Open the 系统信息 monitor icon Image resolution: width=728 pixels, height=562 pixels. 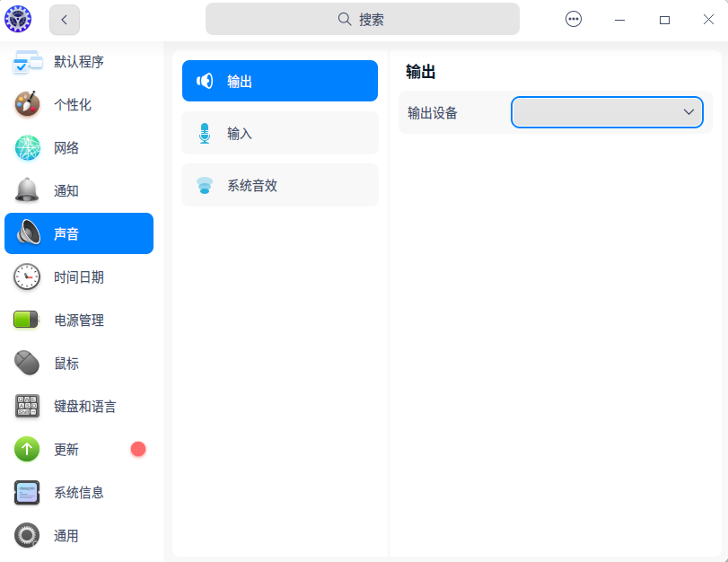tap(27, 492)
